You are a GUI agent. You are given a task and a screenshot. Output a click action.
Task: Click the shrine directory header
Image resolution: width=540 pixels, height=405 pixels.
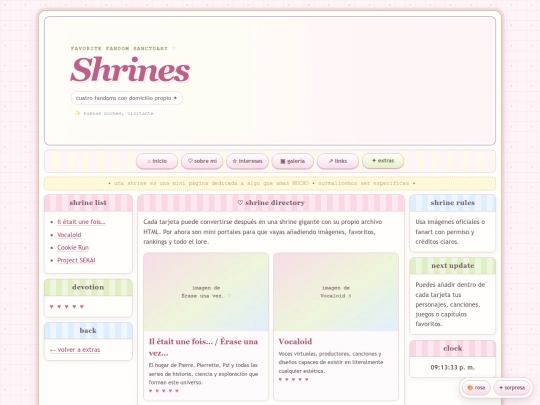pyautogui.click(x=271, y=203)
